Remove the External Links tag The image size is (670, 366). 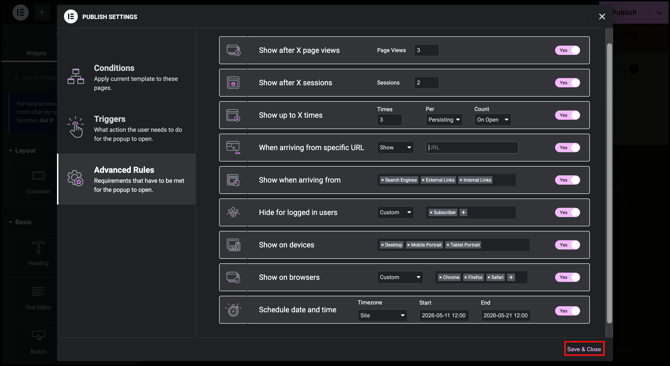423,180
